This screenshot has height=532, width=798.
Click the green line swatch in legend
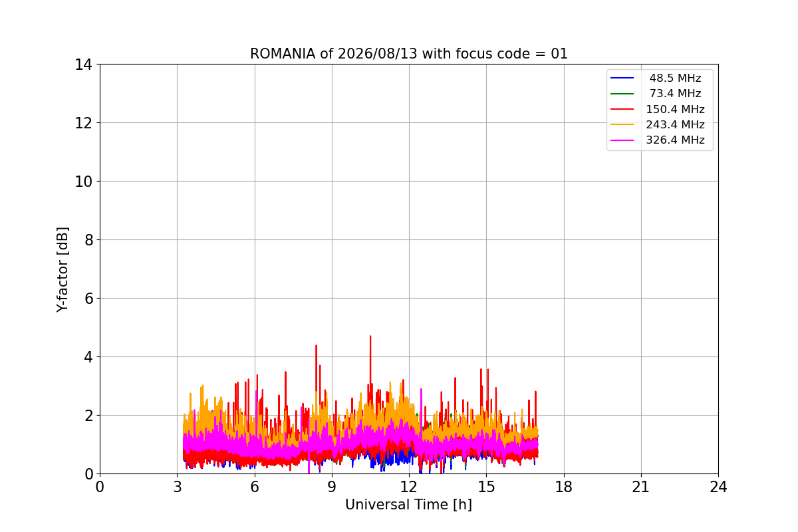click(x=622, y=94)
